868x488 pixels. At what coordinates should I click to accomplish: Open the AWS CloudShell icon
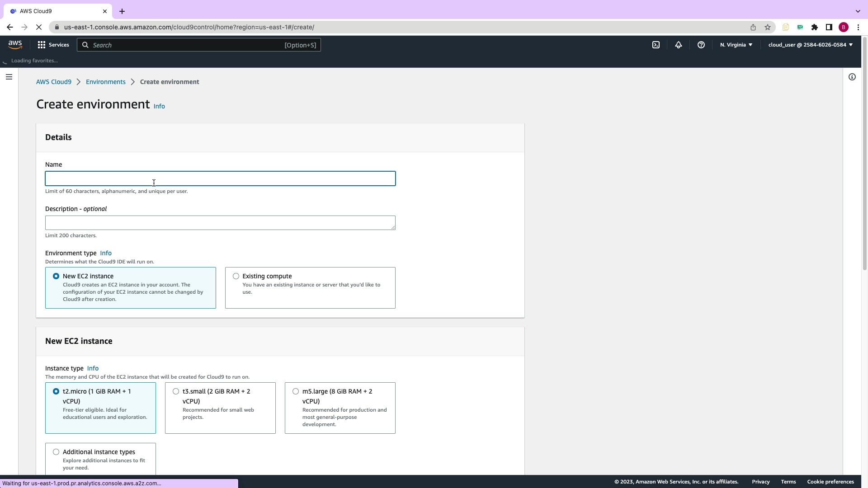[656, 45]
